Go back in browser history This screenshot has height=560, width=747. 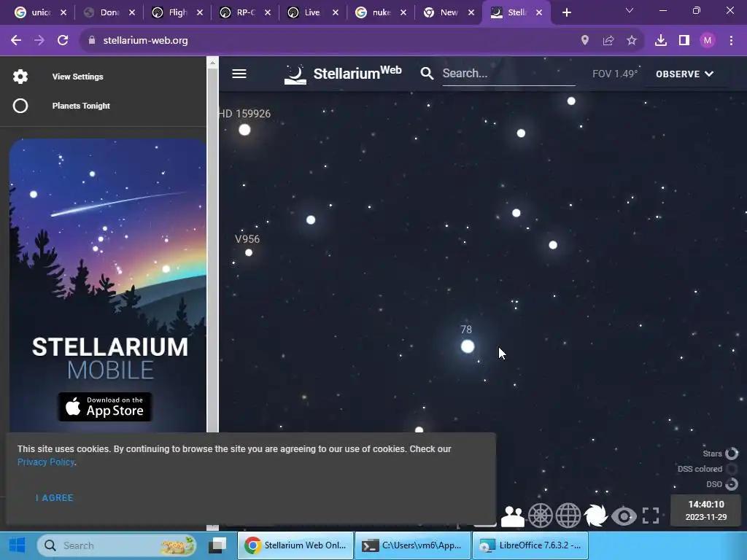point(16,41)
